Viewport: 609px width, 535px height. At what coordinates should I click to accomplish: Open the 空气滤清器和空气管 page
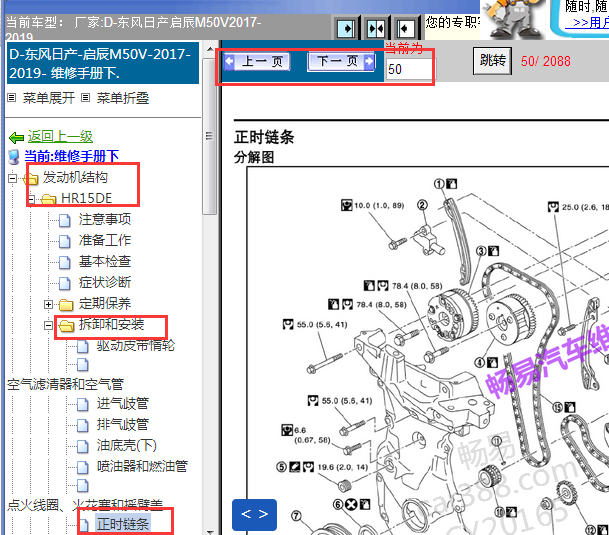click(x=65, y=385)
